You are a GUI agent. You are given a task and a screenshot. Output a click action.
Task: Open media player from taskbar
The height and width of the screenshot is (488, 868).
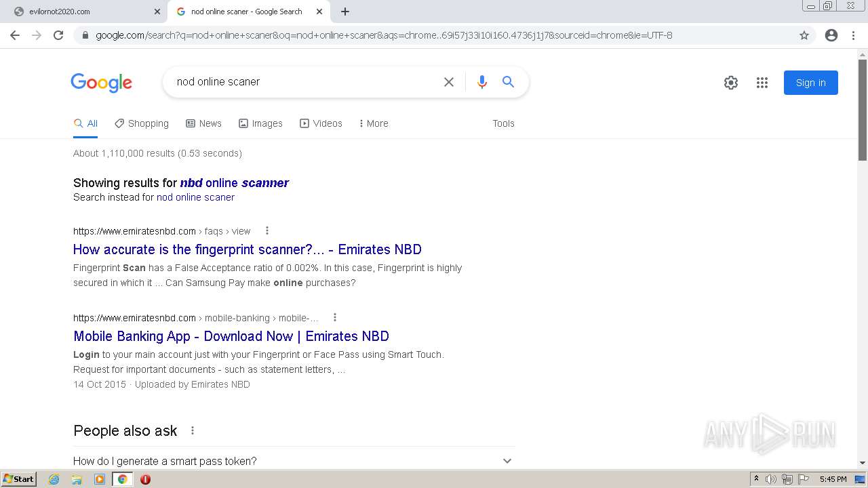click(x=100, y=479)
